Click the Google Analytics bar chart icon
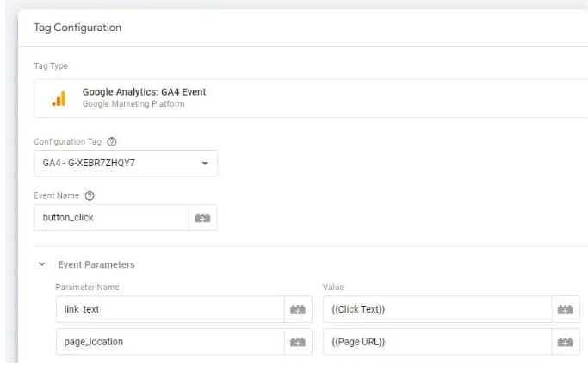Screen dimensions: 588x372 (59, 99)
